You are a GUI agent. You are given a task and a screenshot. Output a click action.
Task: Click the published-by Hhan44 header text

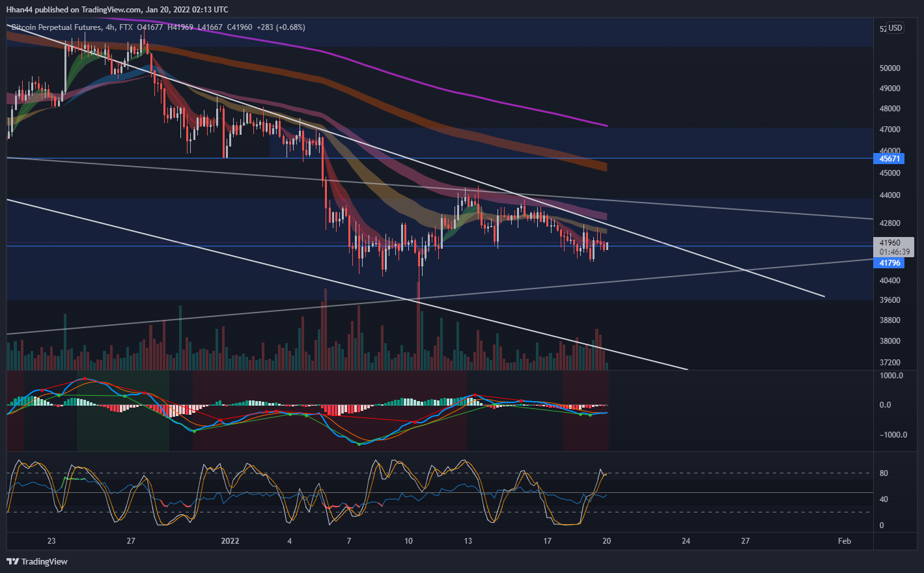117,9
